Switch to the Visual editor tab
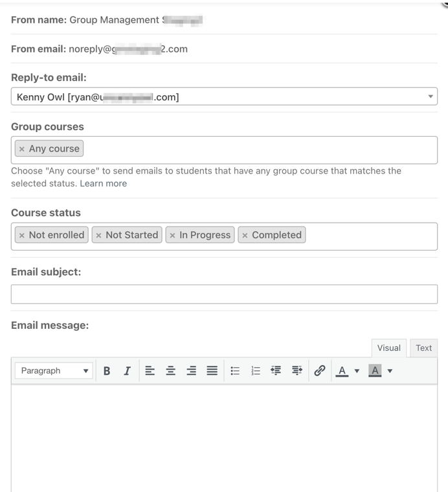Image resolution: width=448 pixels, height=492 pixels. pos(388,348)
